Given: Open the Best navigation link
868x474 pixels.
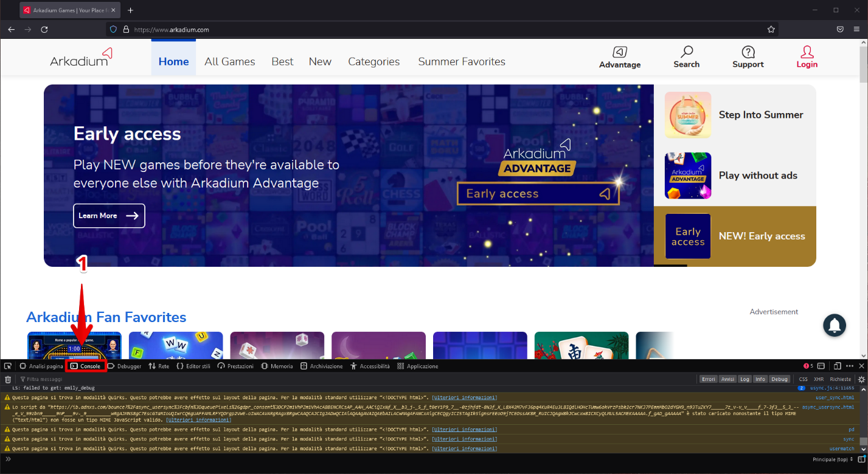Looking at the screenshot, I should coord(282,61).
